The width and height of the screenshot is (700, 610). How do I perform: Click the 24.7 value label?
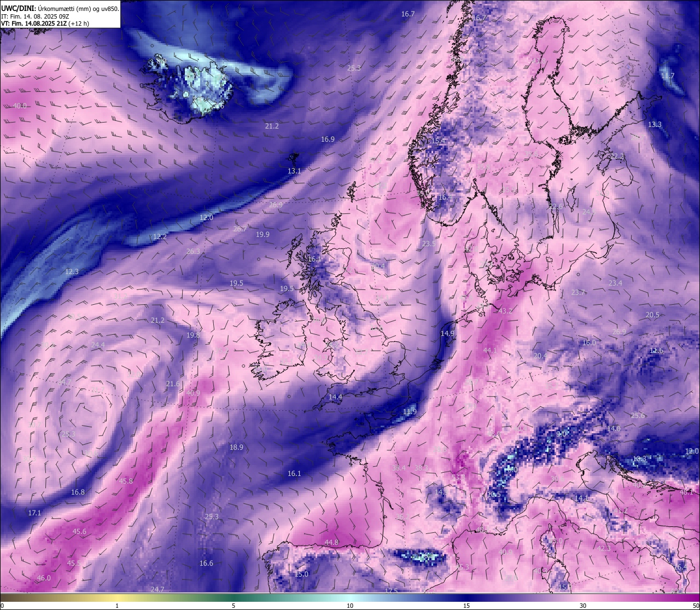pos(157,589)
